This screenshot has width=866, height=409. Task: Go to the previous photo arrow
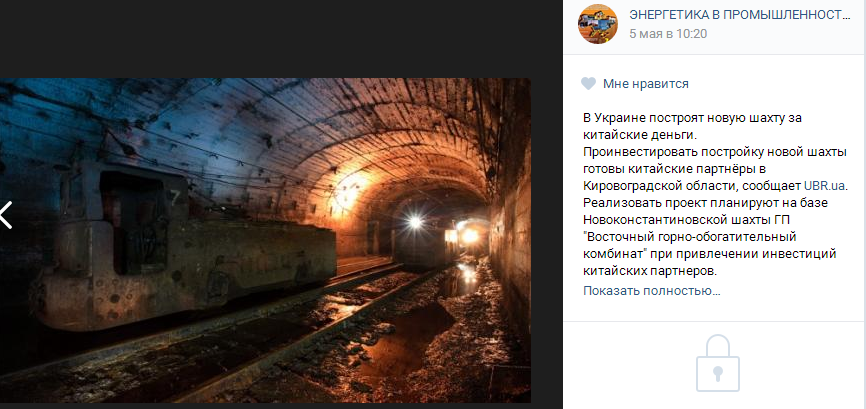point(6,215)
